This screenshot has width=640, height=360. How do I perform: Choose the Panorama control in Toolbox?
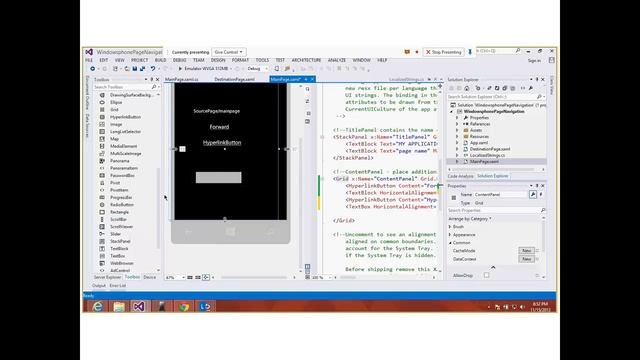pyautogui.click(x=120, y=161)
